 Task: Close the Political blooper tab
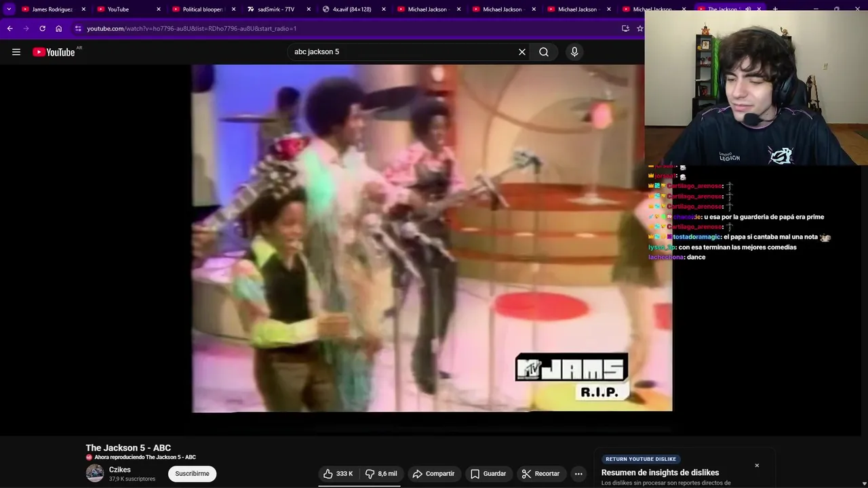click(234, 9)
